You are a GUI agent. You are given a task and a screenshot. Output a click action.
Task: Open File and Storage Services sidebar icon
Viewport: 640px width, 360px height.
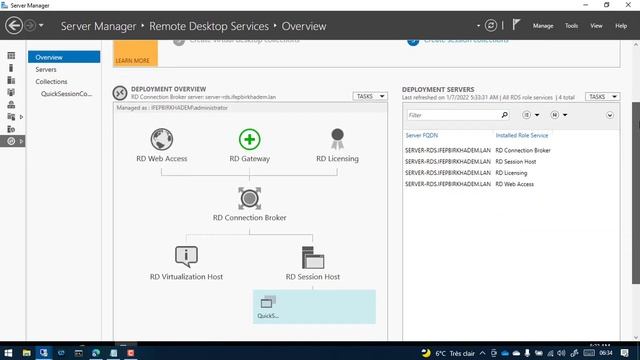pyautogui.click(x=11, y=117)
